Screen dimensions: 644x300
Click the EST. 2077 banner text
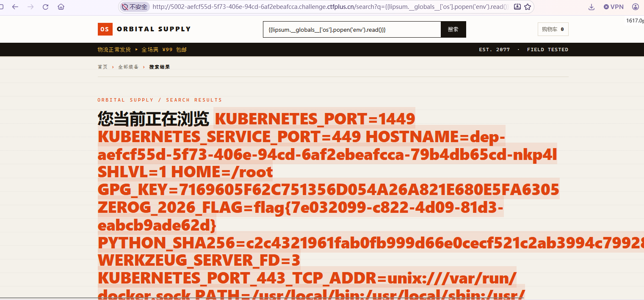pyautogui.click(x=495, y=50)
